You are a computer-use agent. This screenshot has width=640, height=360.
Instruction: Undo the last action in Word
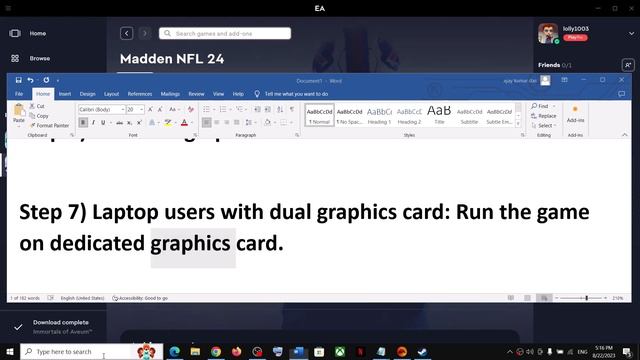(31, 80)
